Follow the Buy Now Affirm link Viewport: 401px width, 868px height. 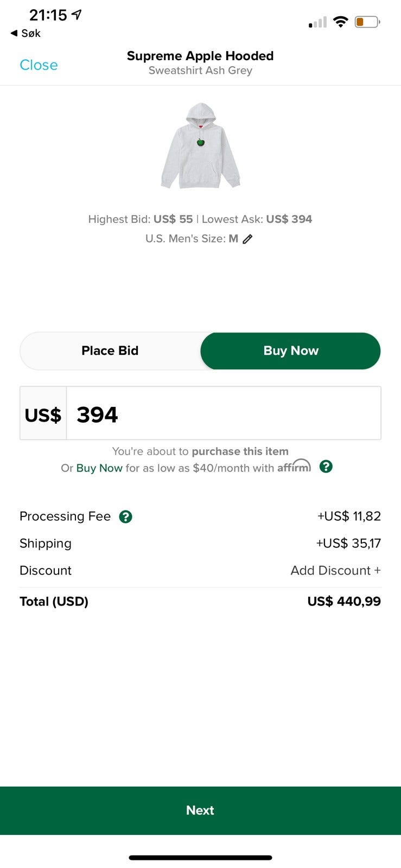pos(99,468)
